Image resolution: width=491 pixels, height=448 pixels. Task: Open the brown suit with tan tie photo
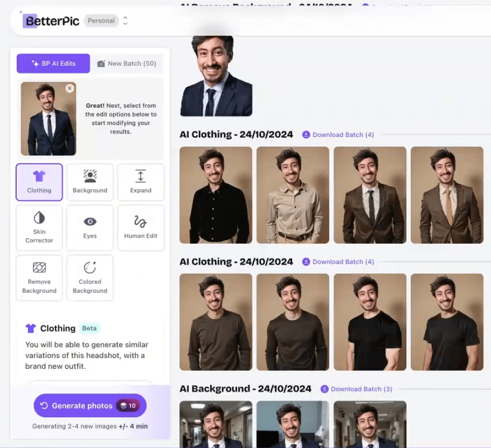(447, 195)
